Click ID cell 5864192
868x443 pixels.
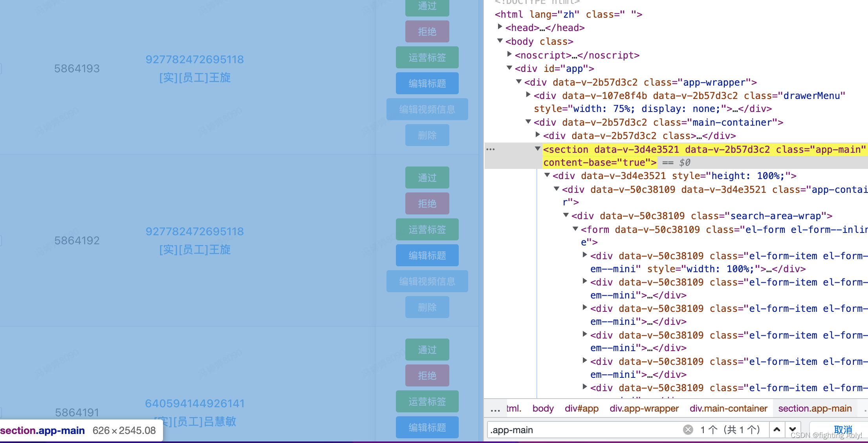77,240
